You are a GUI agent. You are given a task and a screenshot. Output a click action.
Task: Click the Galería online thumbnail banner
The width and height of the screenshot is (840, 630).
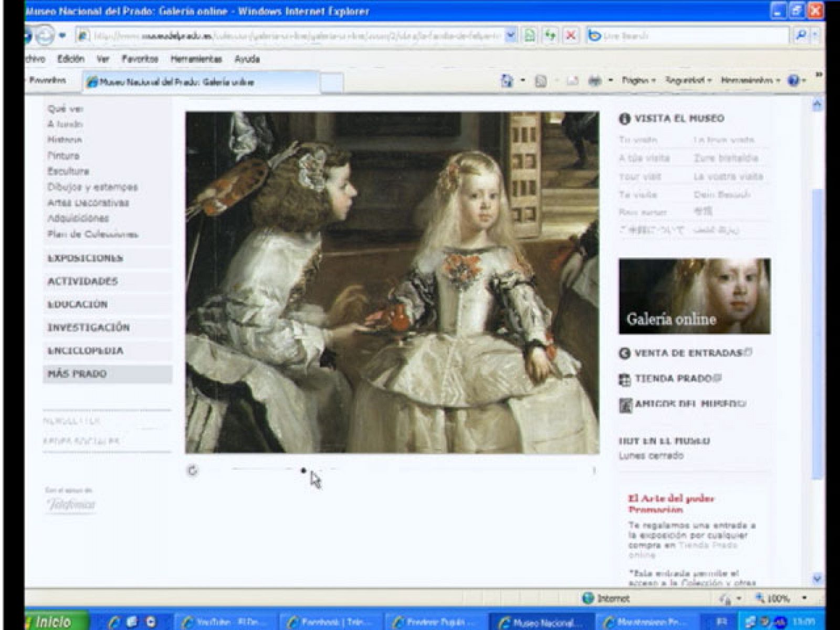[694, 296]
